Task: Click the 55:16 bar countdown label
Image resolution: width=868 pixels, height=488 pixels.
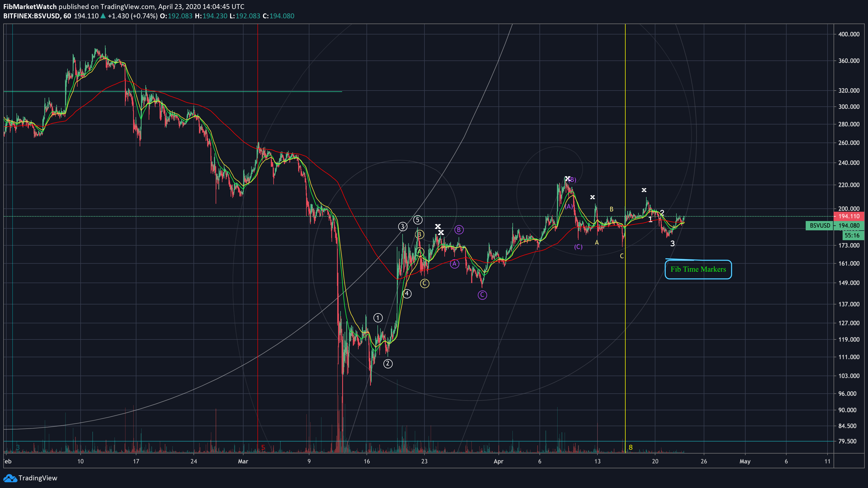Action: [854, 236]
